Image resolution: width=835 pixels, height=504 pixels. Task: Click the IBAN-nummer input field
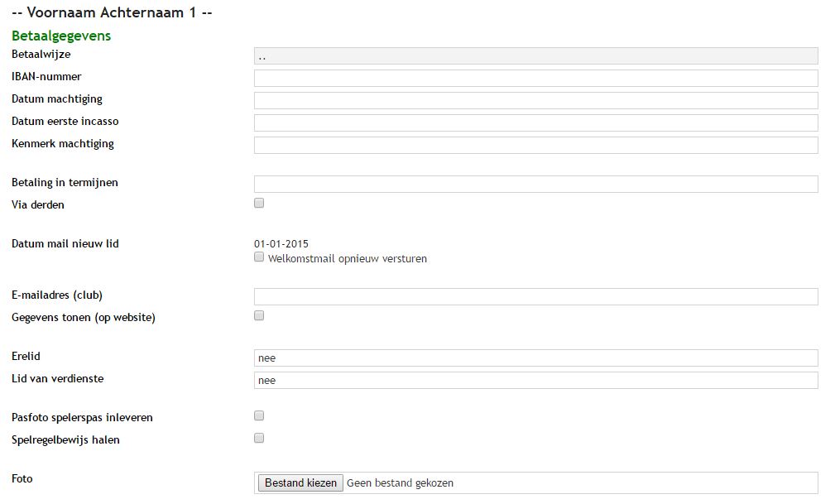pyautogui.click(x=535, y=79)
